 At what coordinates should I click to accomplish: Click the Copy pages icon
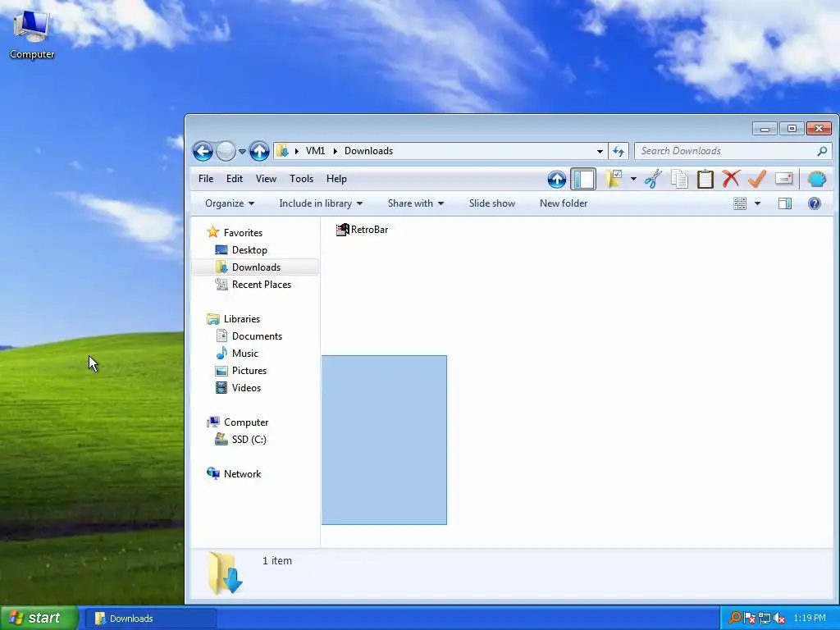[x=679, y=179]
